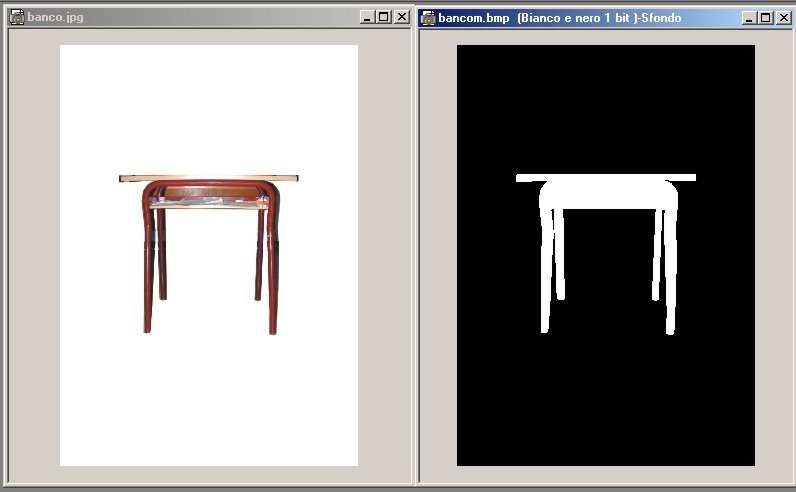Image resolution: width=796 pixels, height=492 pixels.
Task: Minimize the banco.jpg window
Action: (x=367, y=17)
